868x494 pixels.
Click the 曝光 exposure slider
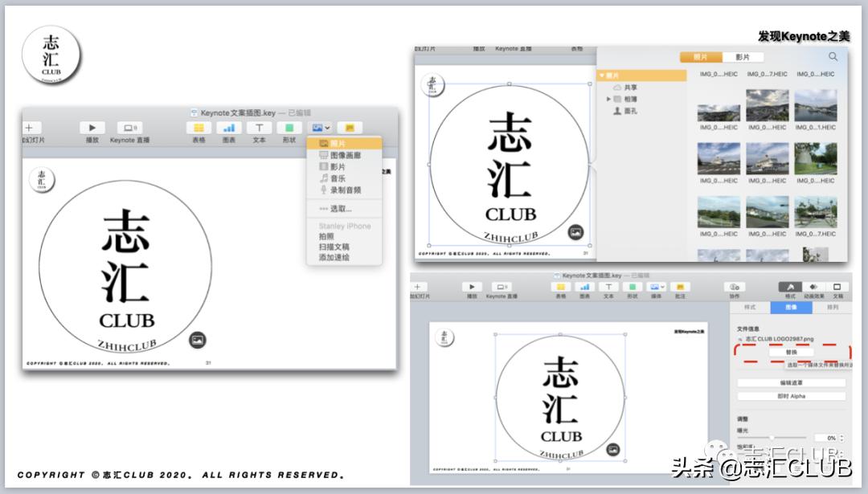pyautogui.click(x=772, y=438)
